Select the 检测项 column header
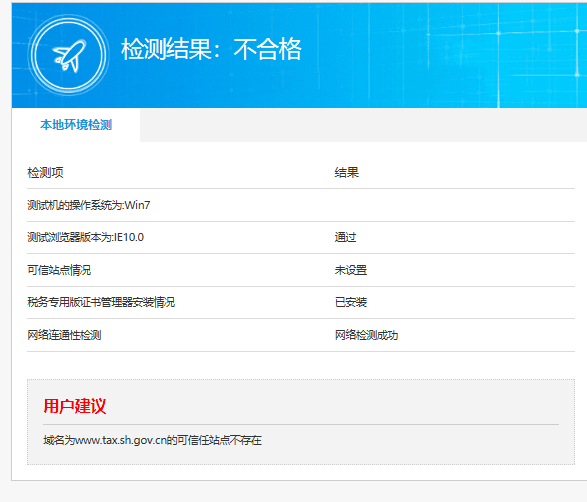587x502 pixels. coord(45,173)
